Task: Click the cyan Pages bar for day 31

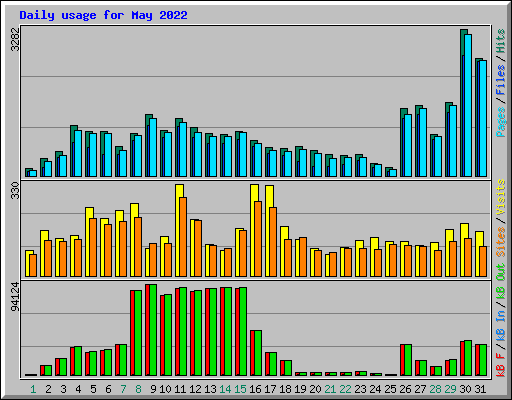Action: 483,118
